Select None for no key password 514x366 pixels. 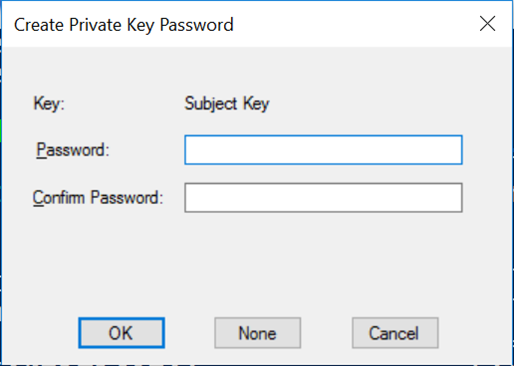click(x=257, y=333)
